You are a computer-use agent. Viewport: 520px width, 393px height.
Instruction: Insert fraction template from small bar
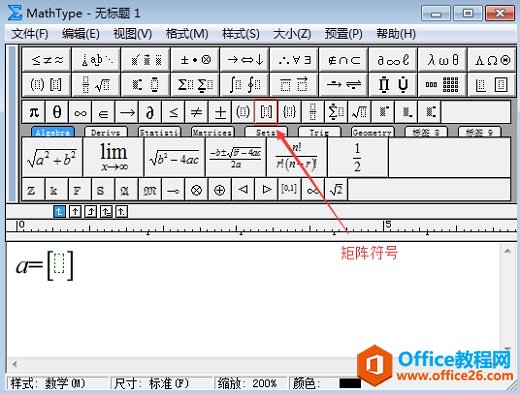click(312, 112)
